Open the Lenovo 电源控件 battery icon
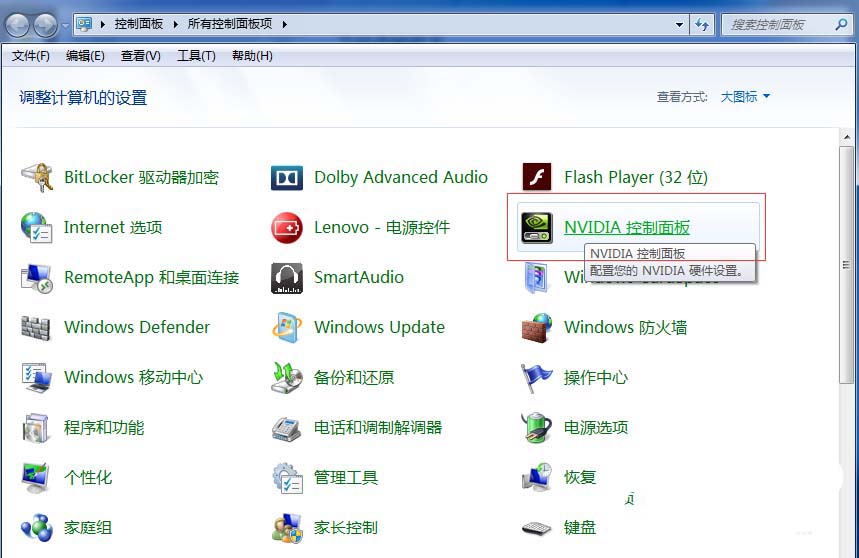The image size is (859, 558). click(287, 227)
